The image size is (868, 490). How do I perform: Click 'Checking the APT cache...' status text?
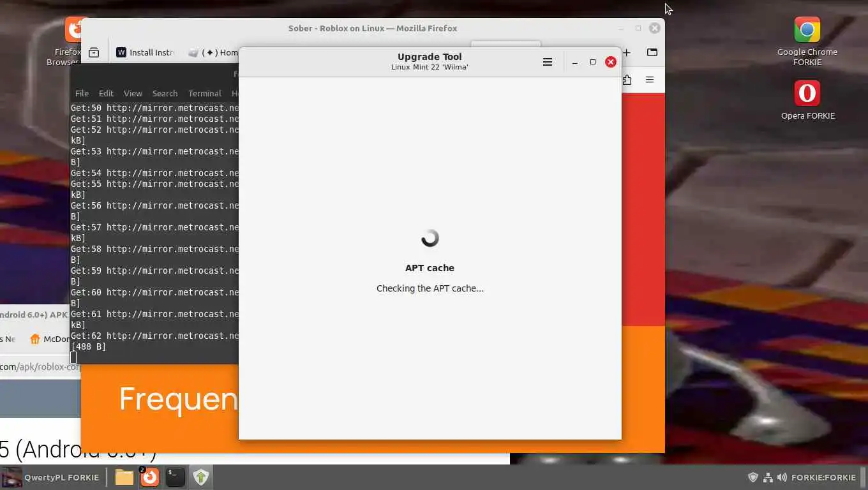click(430, 288)
